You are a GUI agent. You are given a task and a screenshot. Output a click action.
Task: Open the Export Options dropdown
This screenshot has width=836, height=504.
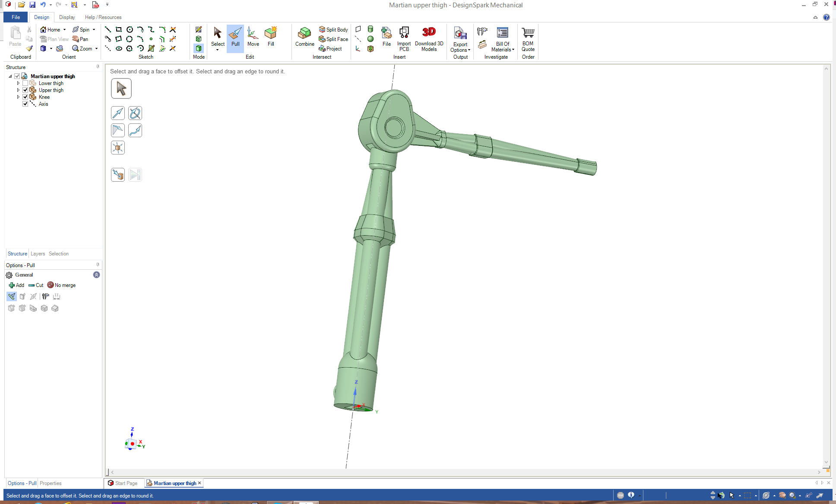tap(460, 47)
